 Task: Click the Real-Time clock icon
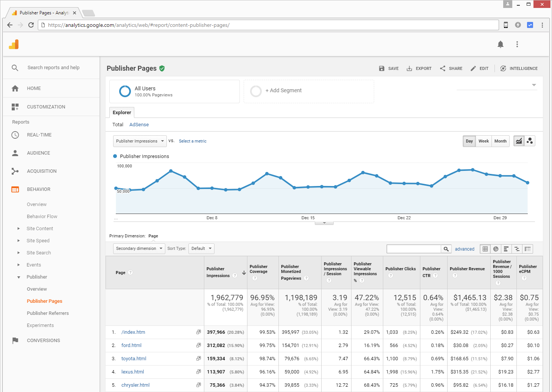coord(15,135)
